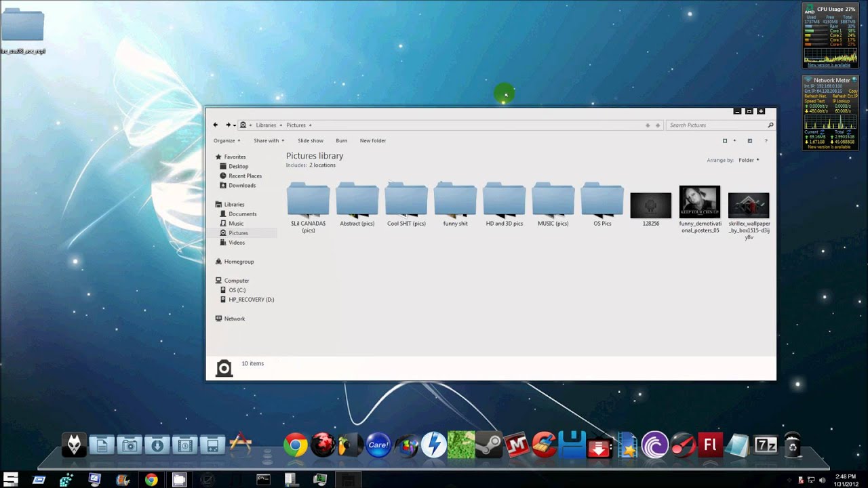Viewport: 868px width, 488px height.
Task: Click New version is available in CPU gadget
Action: pyautogui.click(x=829, y=65)
